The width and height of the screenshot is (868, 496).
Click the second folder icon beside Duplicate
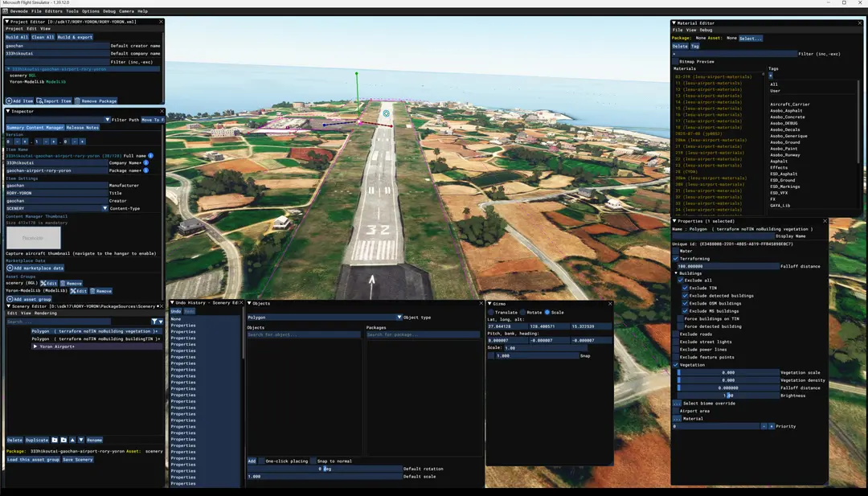tap(63, 440)
